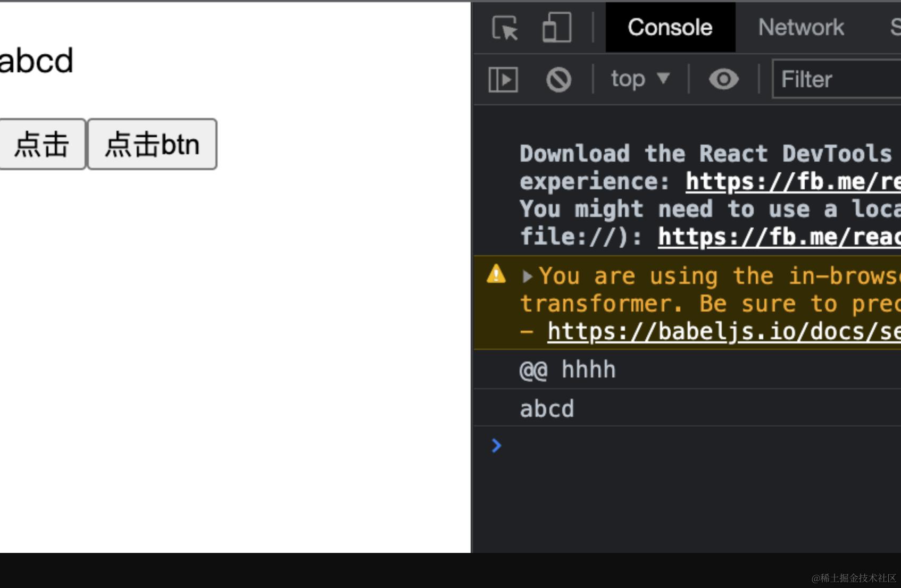The height and width of the screenshot is (588, 901).
Task: Clear the console with the ban icon
Action: pyautogui.click(x=558, y=80)
